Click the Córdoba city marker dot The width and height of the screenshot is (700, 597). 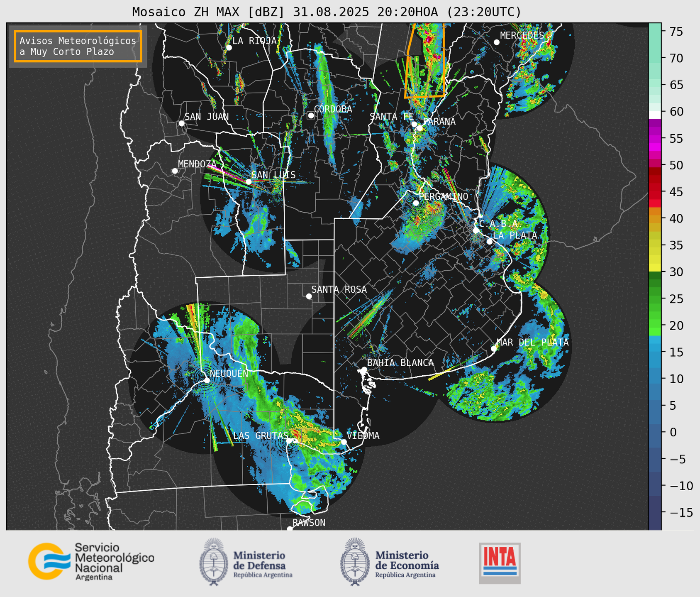pos(311,115)
